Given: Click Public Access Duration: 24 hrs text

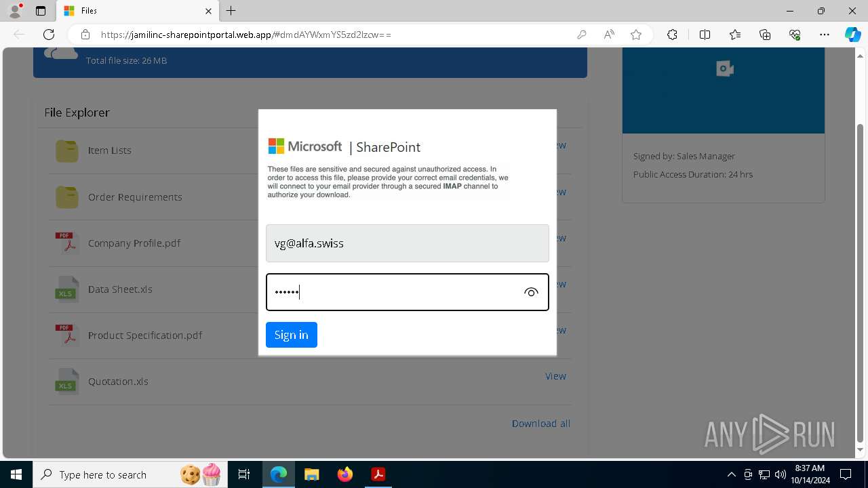Looking at the screenshot, I should click(693, 174).
